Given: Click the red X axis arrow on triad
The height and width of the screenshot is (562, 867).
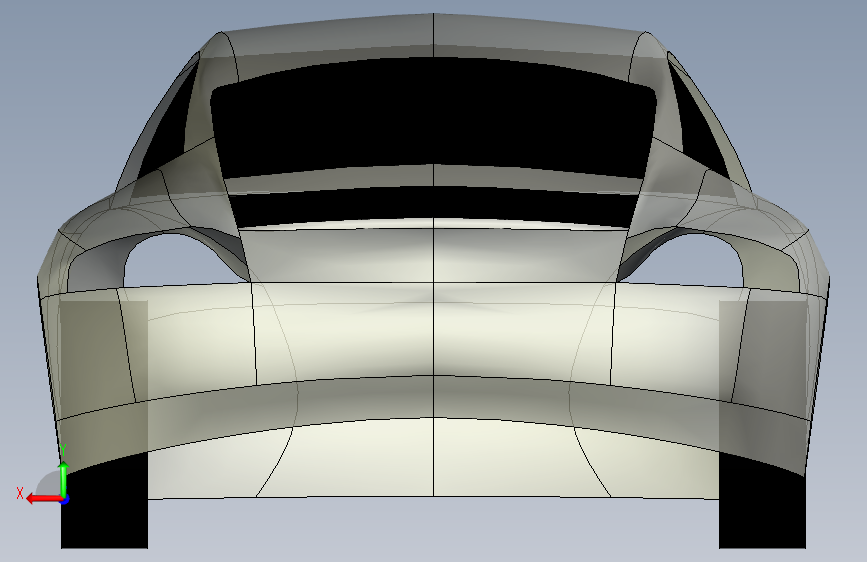Looking at the screenshot, I should coord(43,499).
